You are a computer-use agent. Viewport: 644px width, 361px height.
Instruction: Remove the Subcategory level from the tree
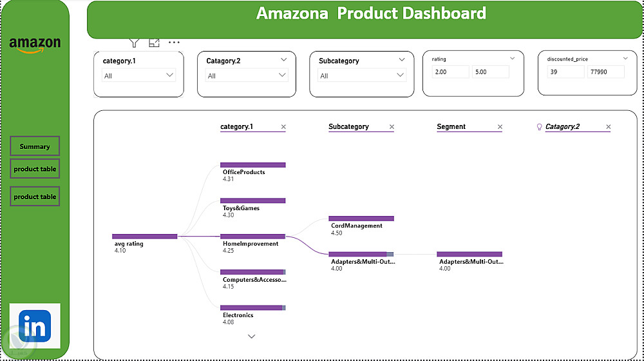point(392,127)
